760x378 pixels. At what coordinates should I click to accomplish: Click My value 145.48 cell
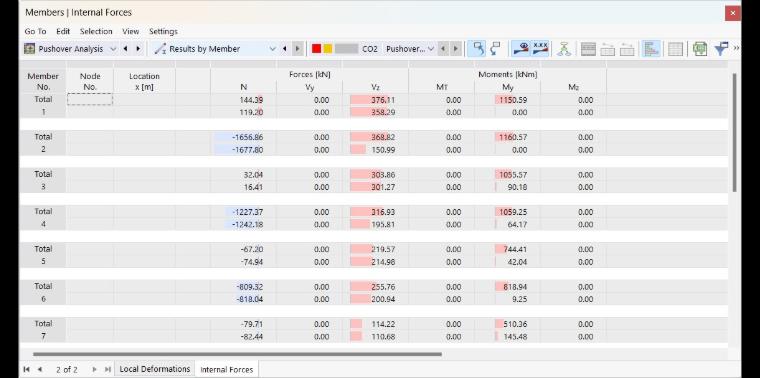pyautogui.click(x=507, y=336)
